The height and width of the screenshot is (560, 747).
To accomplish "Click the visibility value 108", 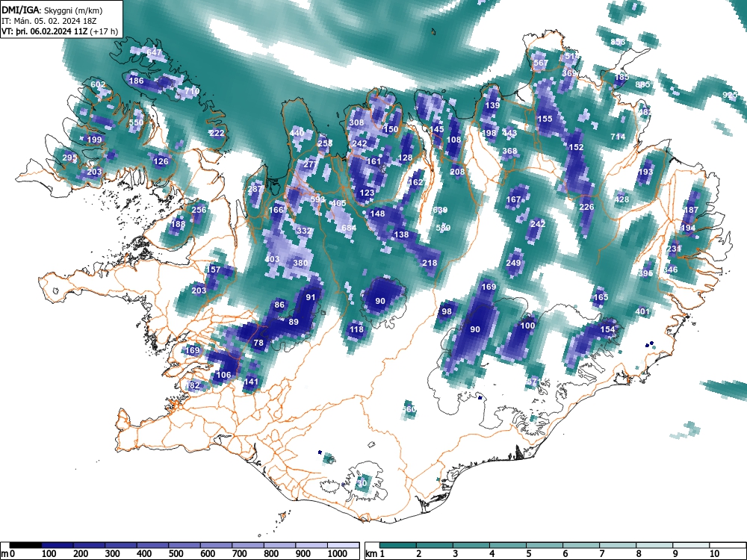I will (454, 140).
